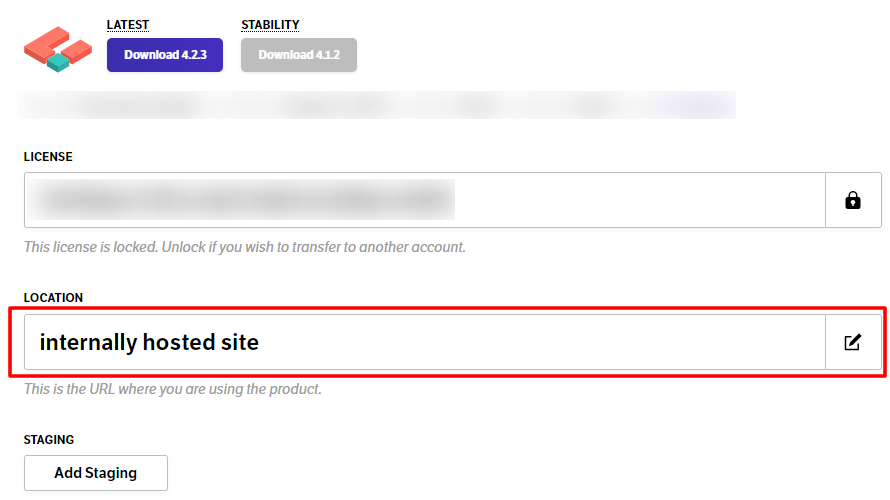
Task: Click the blurred license key text
Action: tap(241, 200)
